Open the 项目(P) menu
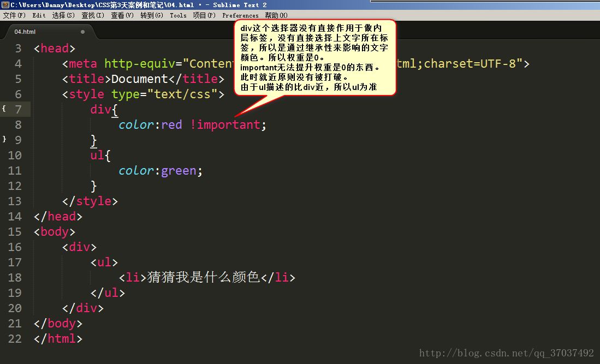 (204, 15)
